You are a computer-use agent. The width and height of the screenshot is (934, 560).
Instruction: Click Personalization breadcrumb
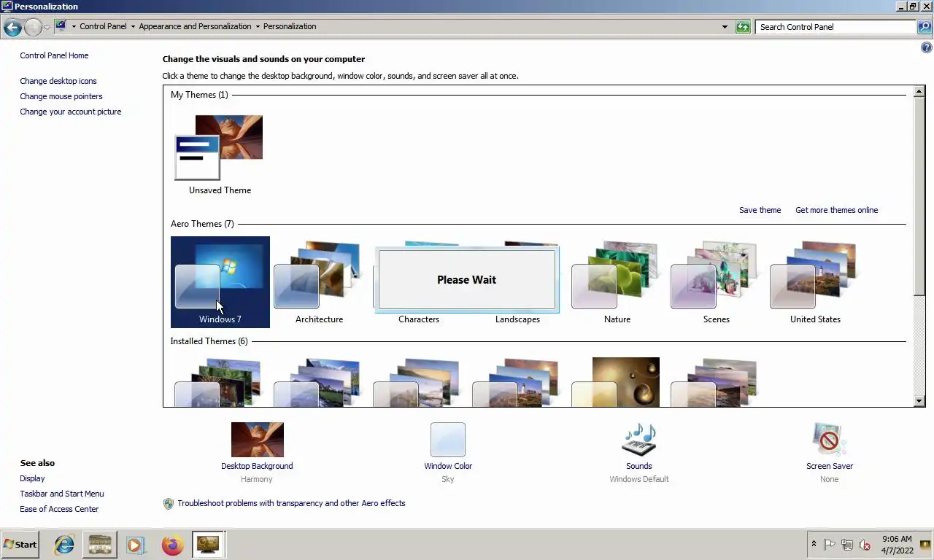pyautogui.click(x=290, y=26)
